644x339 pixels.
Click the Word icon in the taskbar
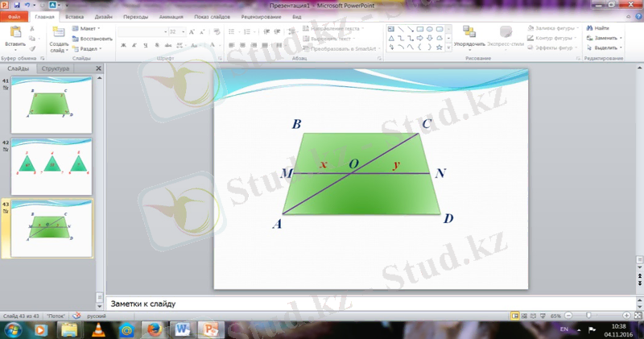pos(181,329)
